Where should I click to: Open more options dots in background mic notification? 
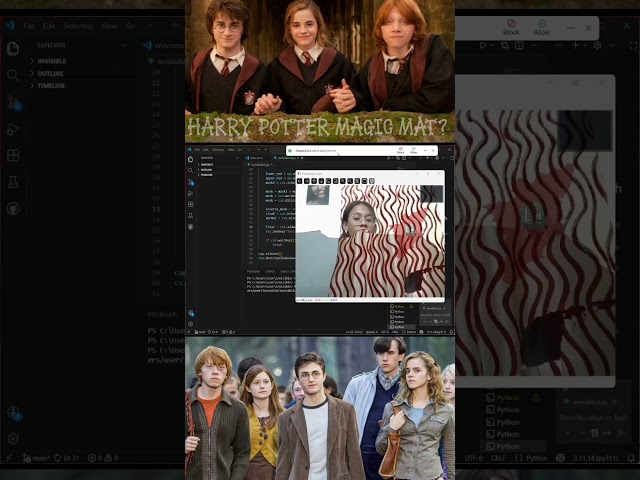coord(571,28)
